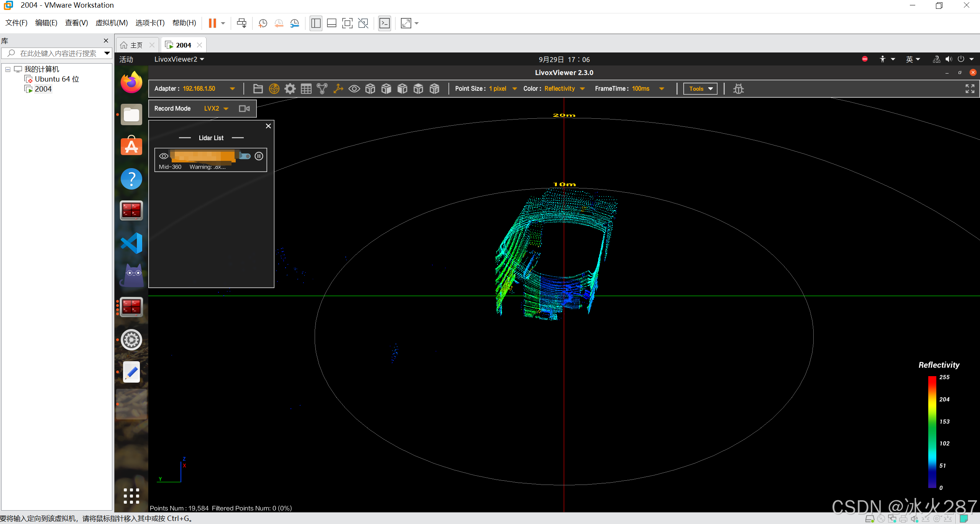The height and width of the screenshot is (524, 980).
Task: Click the bug debug icon
Action: 739,89
